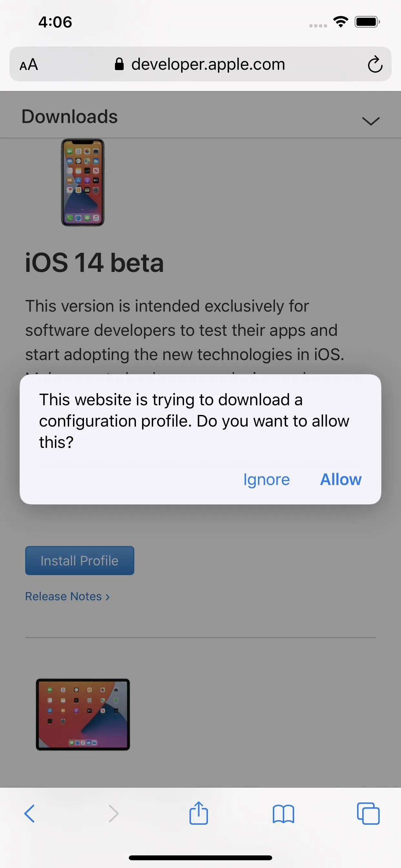Expand the Downloads chevron menu
This screenshot has height=868, width=401.
[371, 121]
